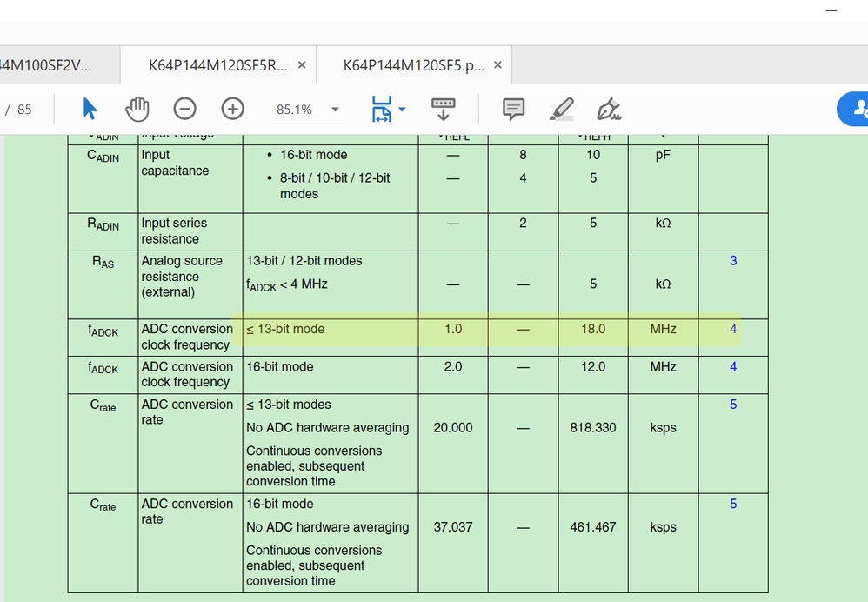Open footnote 5 link in 16-bit Crate row
The width and height of the screenshot is (868, 602).
click(x=733, y=504)
